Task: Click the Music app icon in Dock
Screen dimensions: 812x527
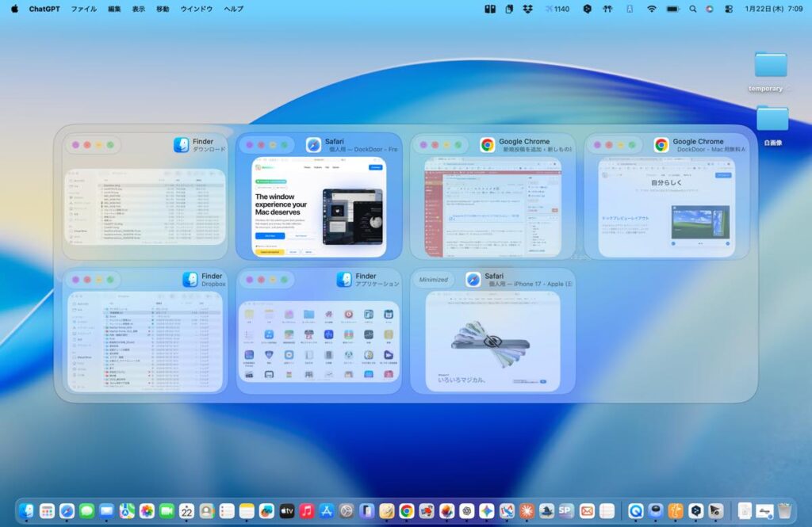Action: click(x=307, y=511)
